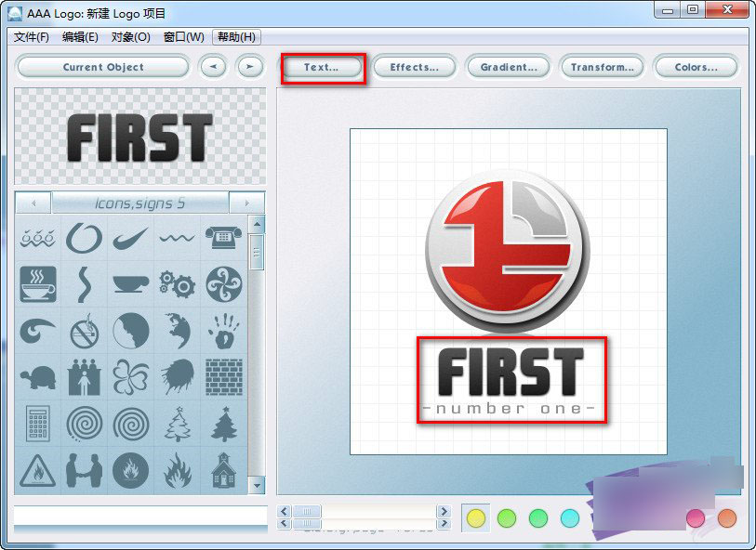Select the brick wall icon
Screen dimensions: 756x550
(x=224, y=377)
